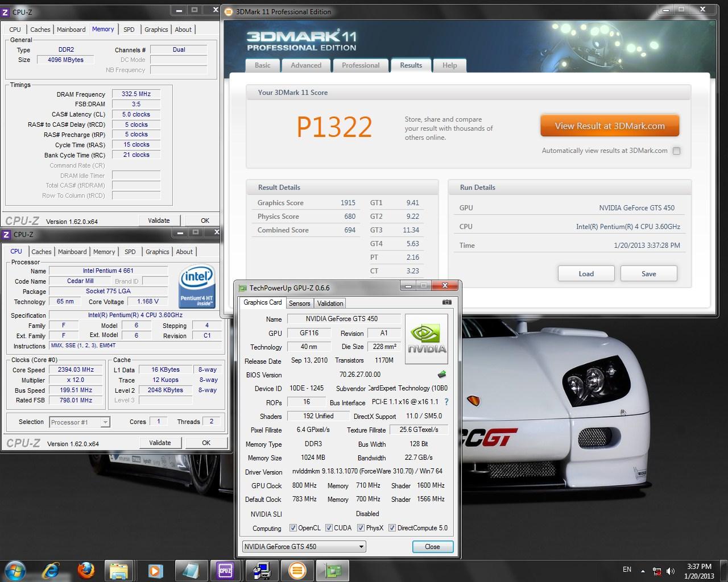Click the orange 3DMark 11 taskbar icon
Image resolution: width=728 pixels, height=582 pixels.
coord(297,570)
